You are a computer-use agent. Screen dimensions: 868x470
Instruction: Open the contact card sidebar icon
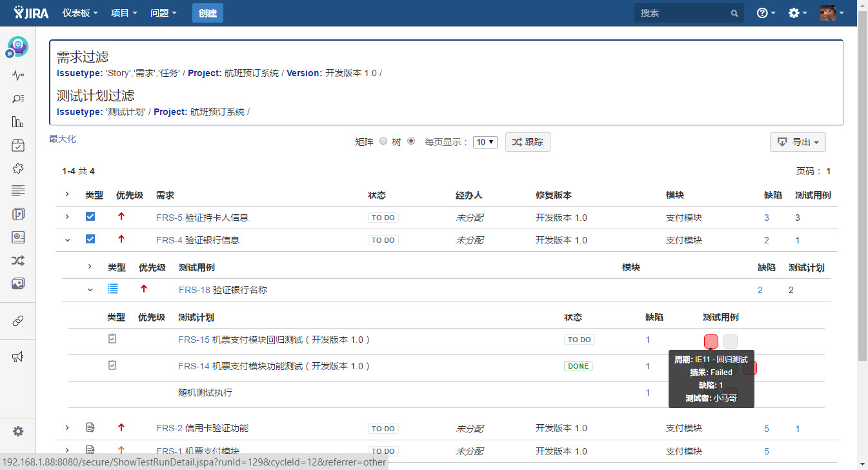tap(18, 237)
